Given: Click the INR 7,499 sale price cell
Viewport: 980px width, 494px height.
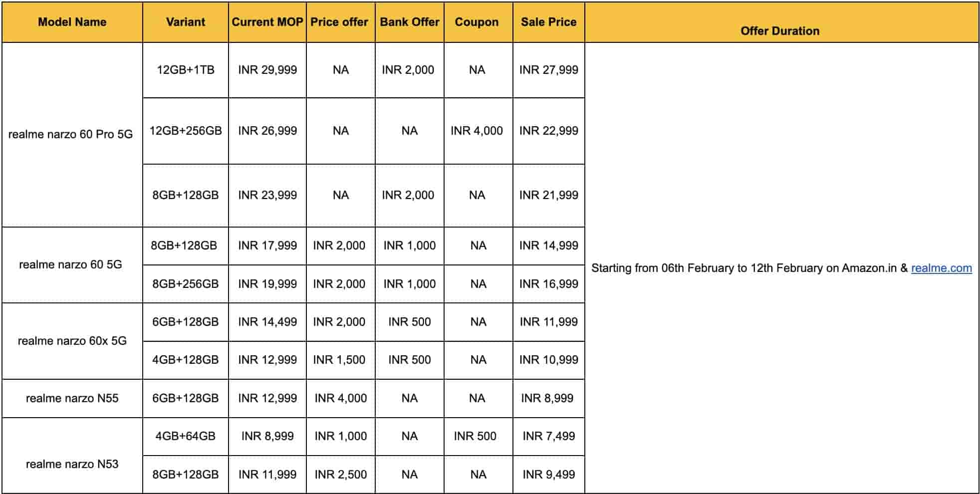Looking at the screenshot, I should pyautogui.click(x=548, y=436).
